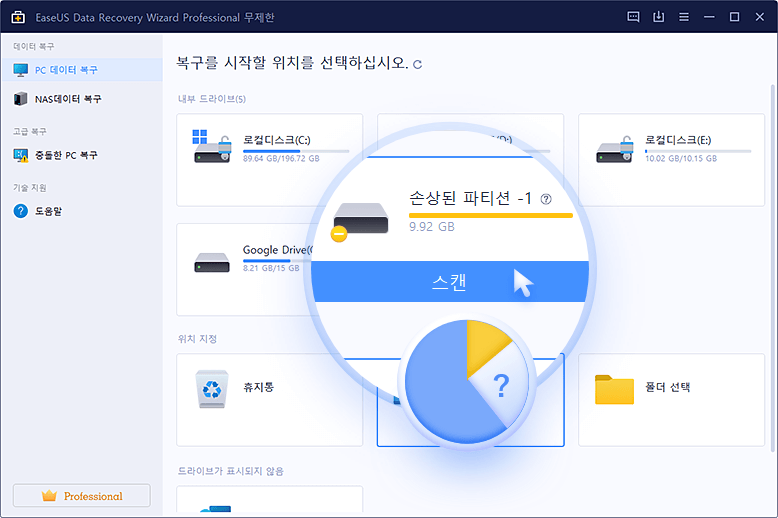Viewport: 778px width, 518px height.
Task: Click the EaseUS app logo in title bar
Action: pos(17,17)
